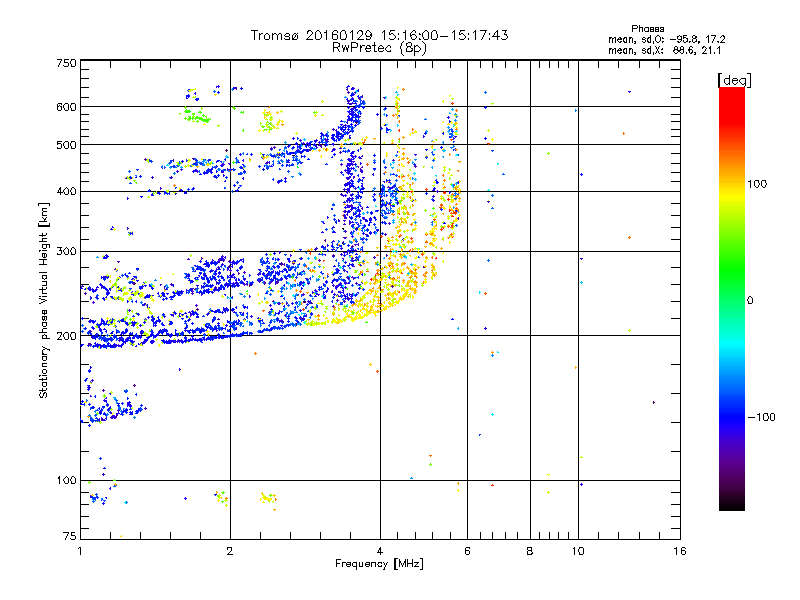Click the y-axis tick label '300'
Image resolution: width=800 pixels, height=600 pixels.
66,252
